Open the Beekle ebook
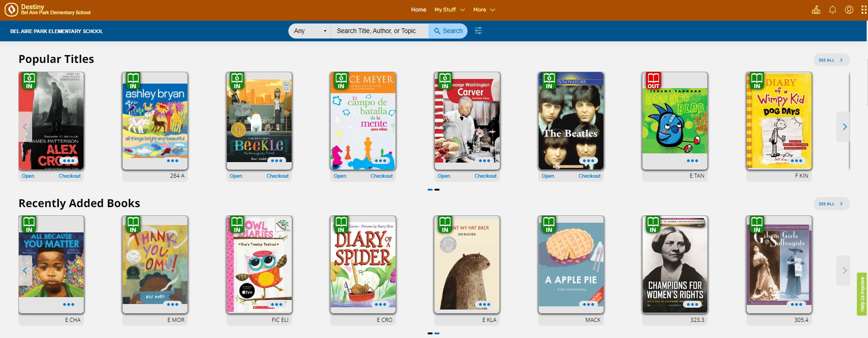The height and width of the screenshot is (338, 868). [236, 176]
